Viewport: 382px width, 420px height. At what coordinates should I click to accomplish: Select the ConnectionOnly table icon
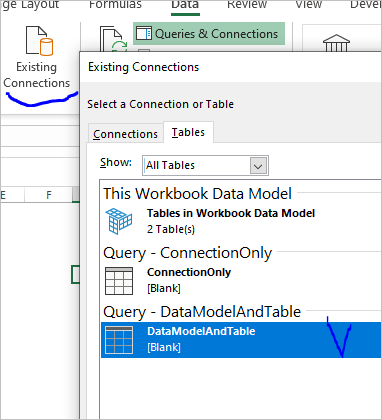[x=119, y=281]
